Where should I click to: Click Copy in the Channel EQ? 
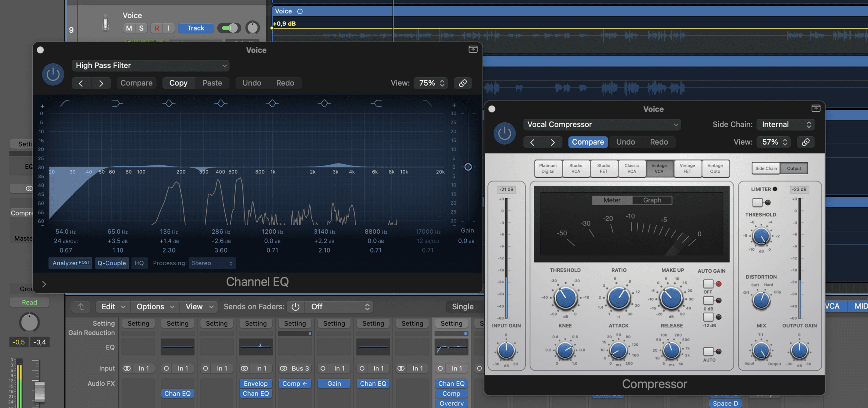(x=178, y=83)
